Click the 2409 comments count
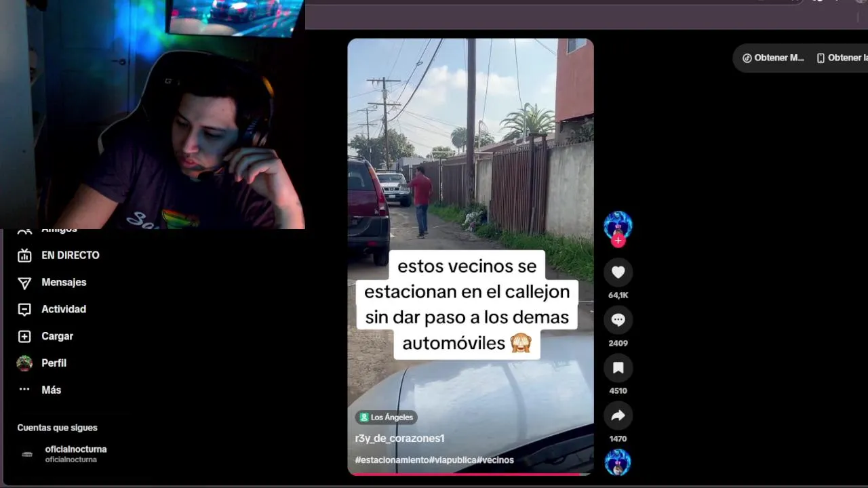Screen dimensions: 868x488 tap(618, 344)
